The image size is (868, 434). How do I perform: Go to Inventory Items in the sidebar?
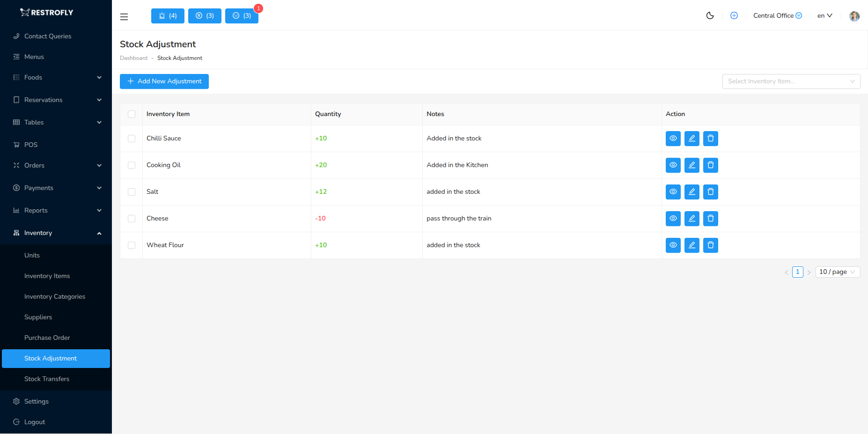pos(47,276)
